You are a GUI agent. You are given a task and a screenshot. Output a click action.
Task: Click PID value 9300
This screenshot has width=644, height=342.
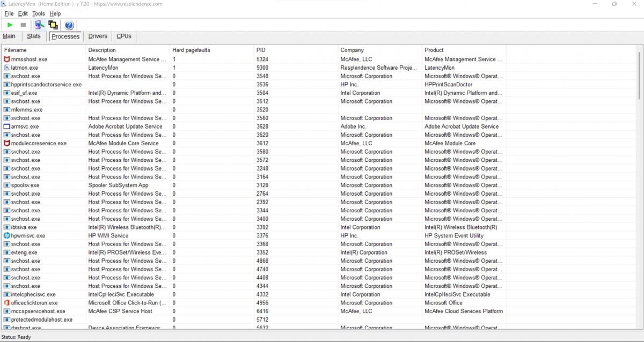coord(262,68)
